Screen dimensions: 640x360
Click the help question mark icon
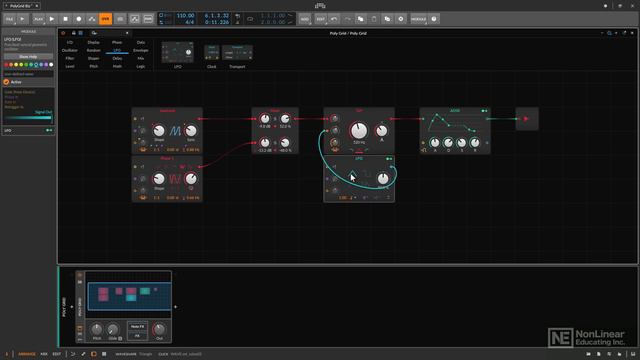click(x=434, y=19)
